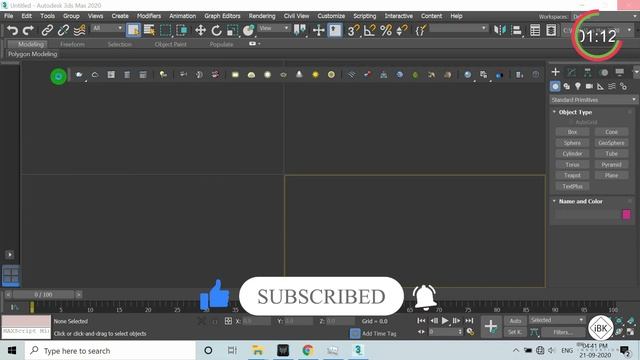Click the magenta object color swatch
Screen dimensions: 640x360
tap(626, 214)
